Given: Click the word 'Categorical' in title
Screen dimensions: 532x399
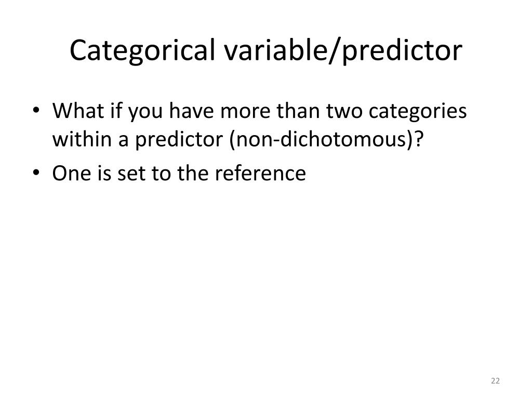Looking at the screenshot, I should [x=142, y=50].
